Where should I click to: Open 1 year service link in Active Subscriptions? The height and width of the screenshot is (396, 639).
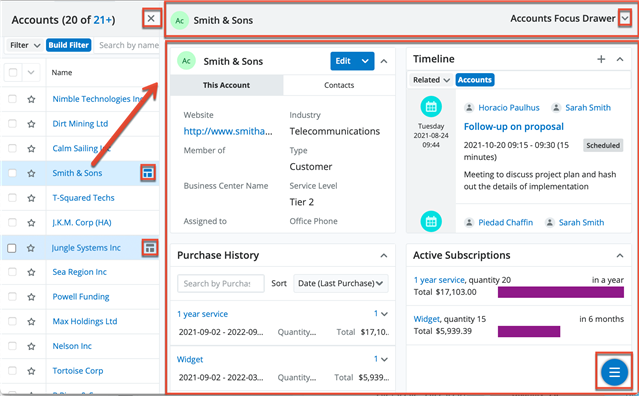pyautogui.click(x=439, y=280)
